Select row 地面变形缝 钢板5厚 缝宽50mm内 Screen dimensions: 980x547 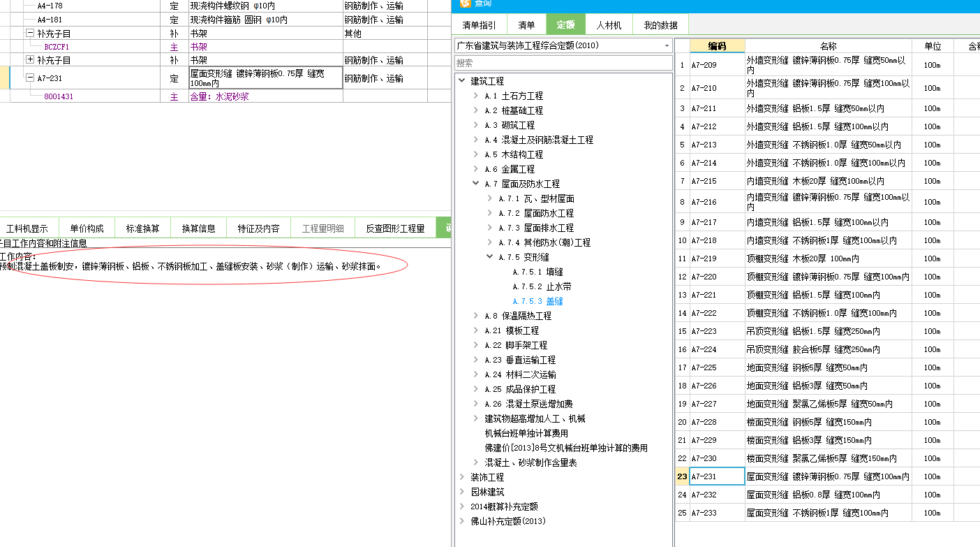(828, 367)
